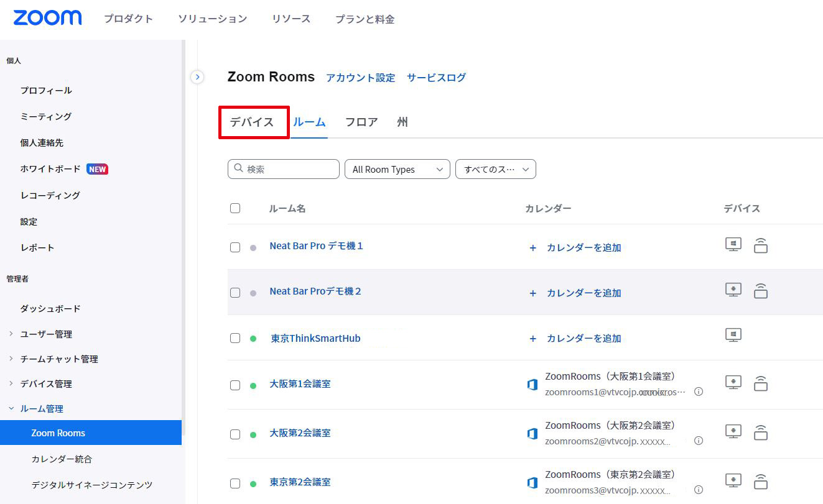This screenshot has width=823, height=504.
Task: Select the ルーム tab
Action: click(309, 122)
